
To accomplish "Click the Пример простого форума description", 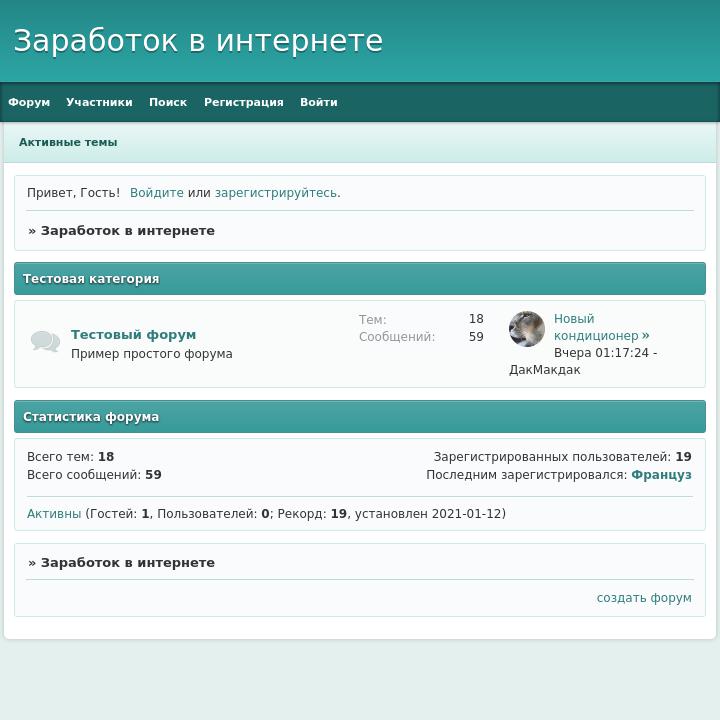I will pos(152,354).
